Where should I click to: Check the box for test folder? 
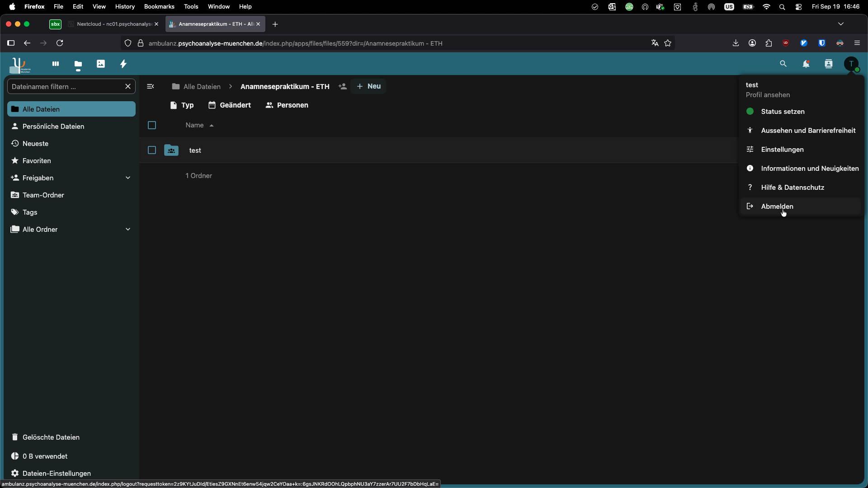152,150
